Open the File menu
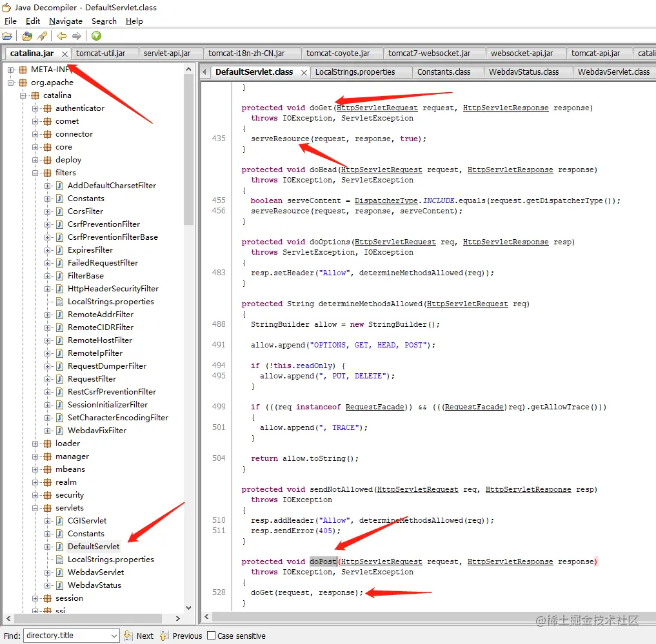Viewport: 656px width, 644px height. pos(10,21)
